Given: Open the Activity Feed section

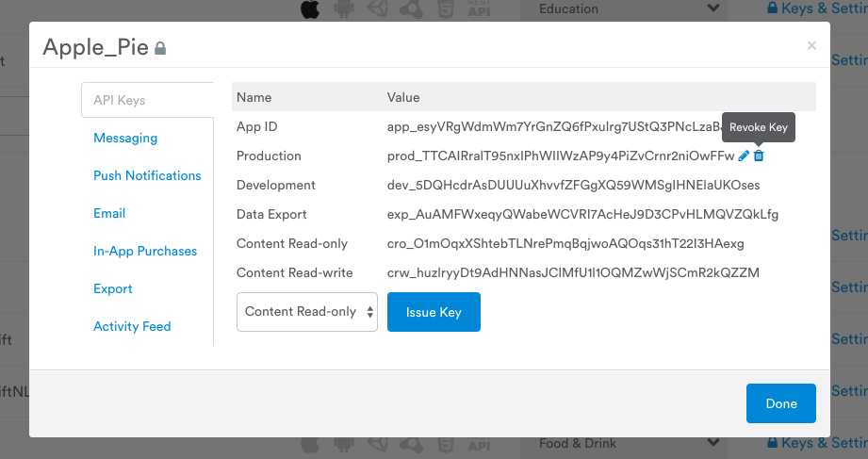Looking at the screenshot, I should 132,326.
